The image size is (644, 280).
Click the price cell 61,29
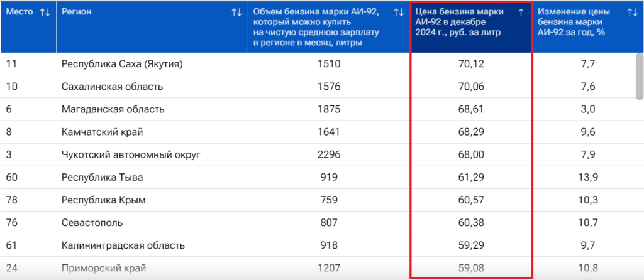tap(471, 178)
